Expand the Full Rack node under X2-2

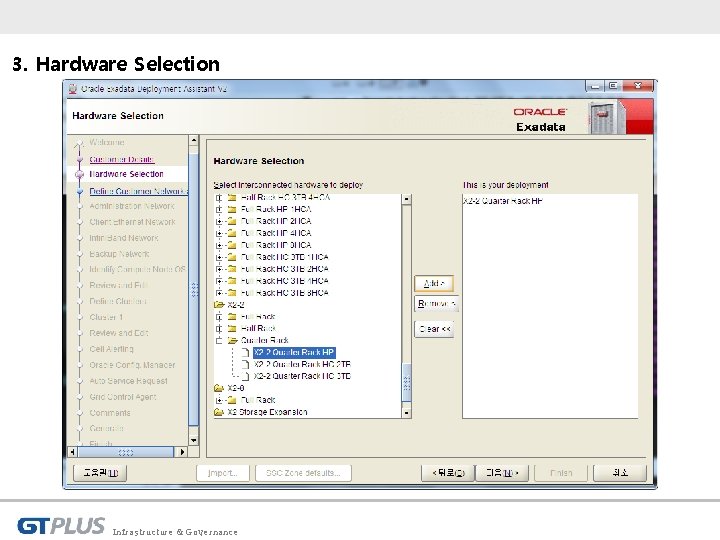pos(219,317)
